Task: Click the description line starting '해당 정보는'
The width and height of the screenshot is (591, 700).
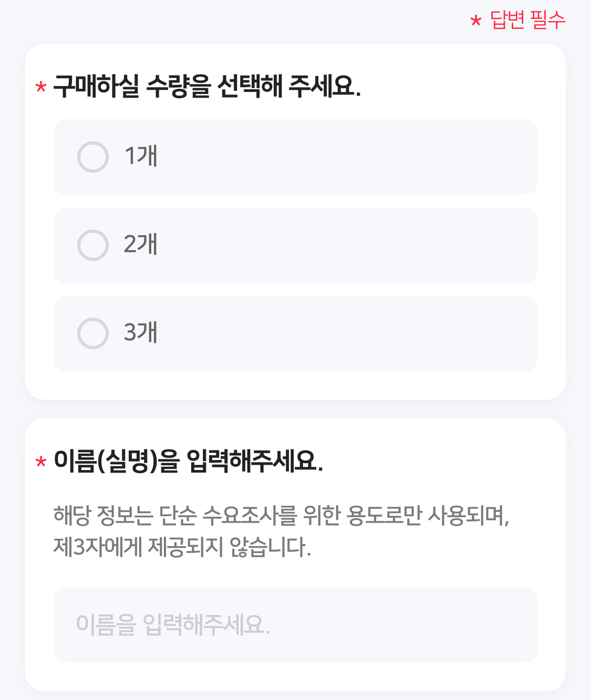Action: (x=281, y=516)
